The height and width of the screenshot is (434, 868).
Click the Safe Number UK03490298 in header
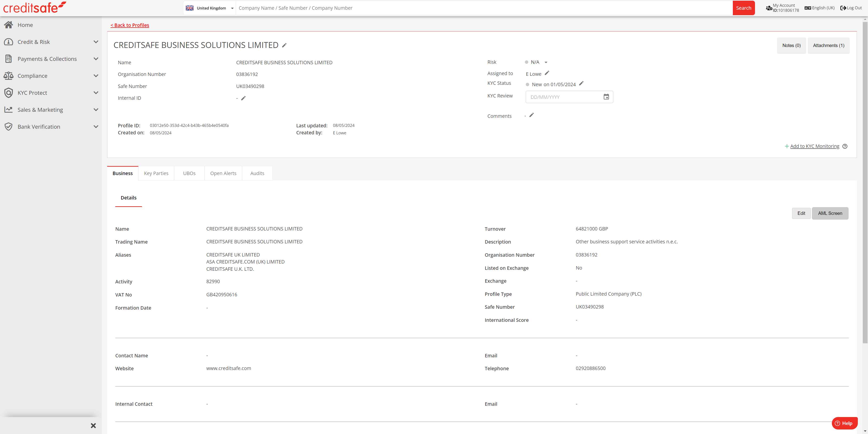(250, 86)
